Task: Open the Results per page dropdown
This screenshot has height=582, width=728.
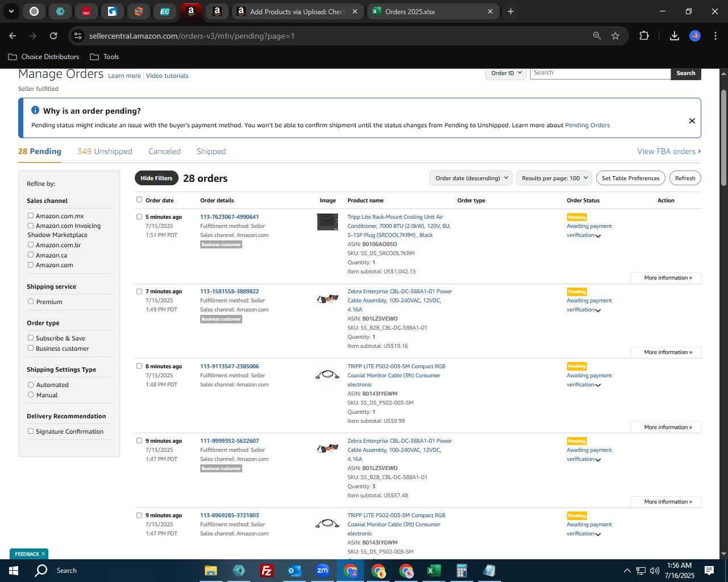Action: point(555,178)
